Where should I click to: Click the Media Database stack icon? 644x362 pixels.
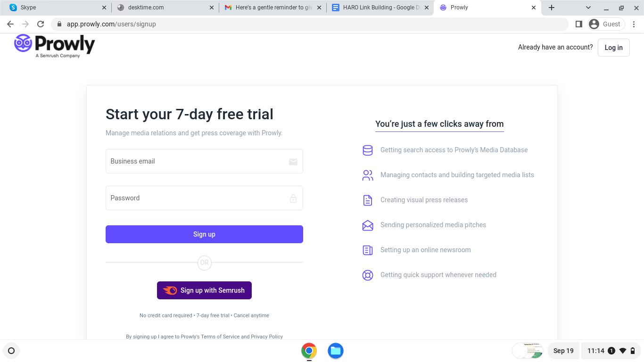[368, 150]
